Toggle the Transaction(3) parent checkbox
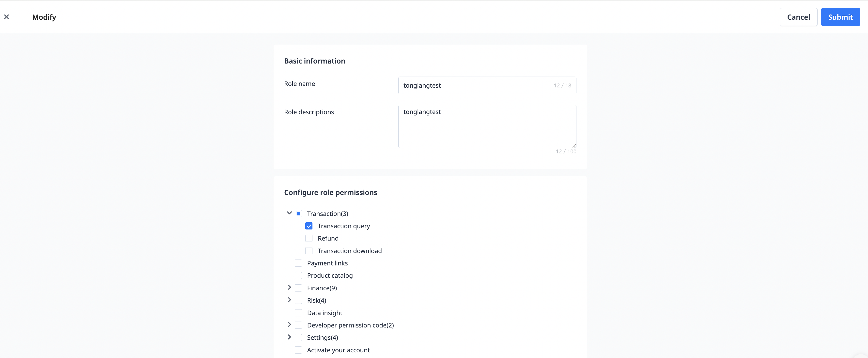The width and height of the screenshot is (868, 358). 298,214
